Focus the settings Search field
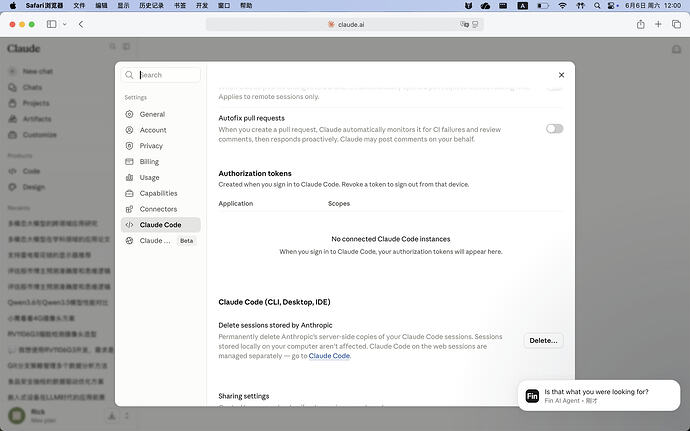This screenshot has height=431, width=690. tap(161, 75)
